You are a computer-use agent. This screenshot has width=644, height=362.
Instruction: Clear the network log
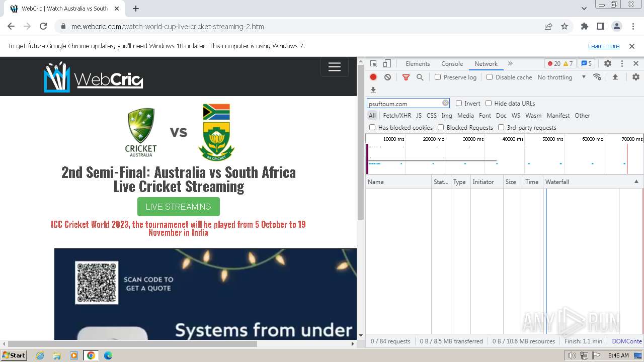click(x=387, y=77)
